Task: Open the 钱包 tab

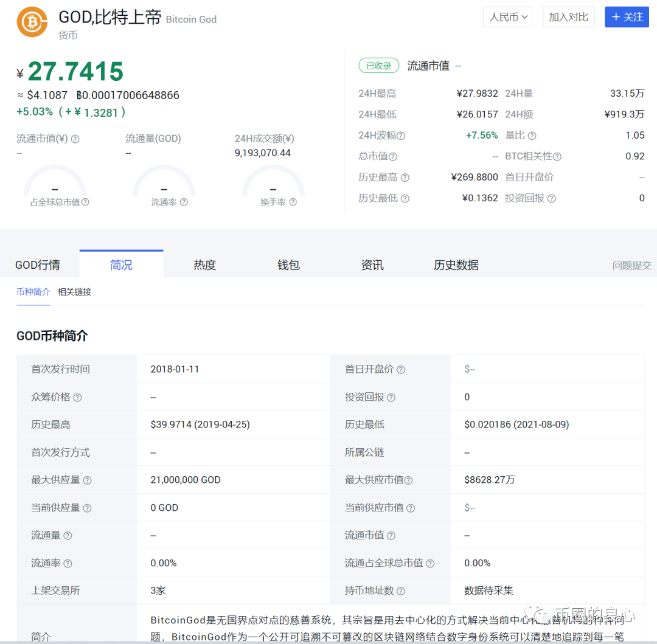Action: (x=288, y=265)
